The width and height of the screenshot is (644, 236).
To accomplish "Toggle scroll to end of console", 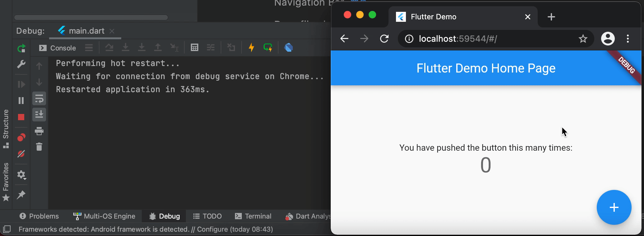I will (x=39, y=115).
